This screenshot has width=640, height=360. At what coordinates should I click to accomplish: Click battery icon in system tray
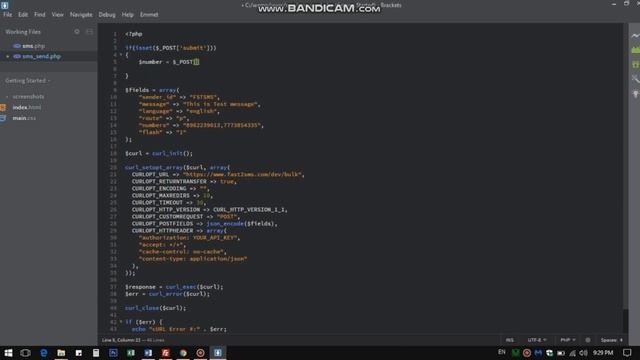click(561, 353)
